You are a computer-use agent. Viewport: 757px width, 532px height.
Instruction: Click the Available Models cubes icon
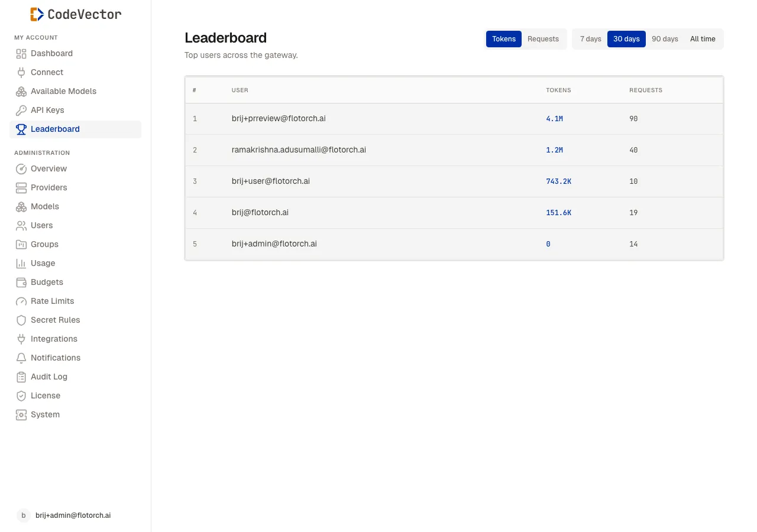21,91
